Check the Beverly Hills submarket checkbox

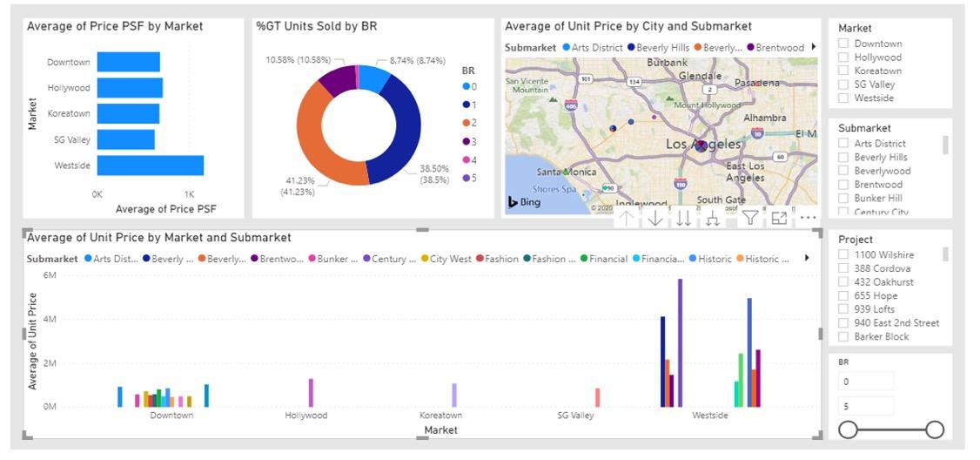[843, 157]
